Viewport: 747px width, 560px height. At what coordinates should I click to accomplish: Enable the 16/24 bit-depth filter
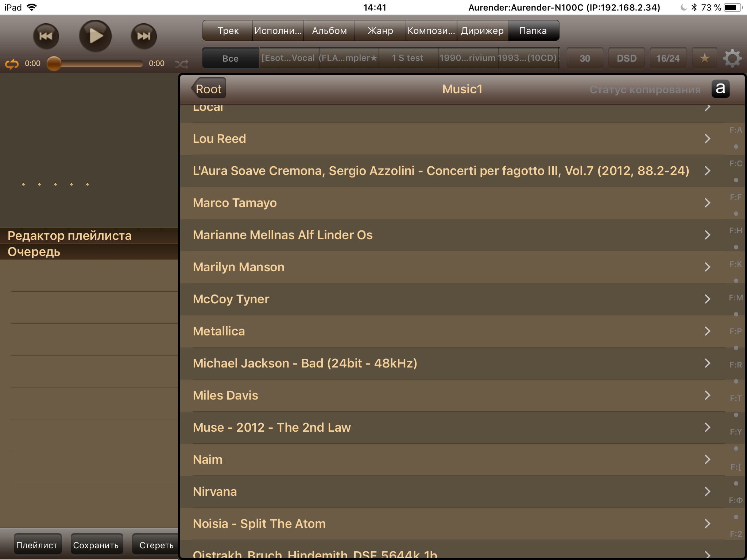(x=667, y=58)
